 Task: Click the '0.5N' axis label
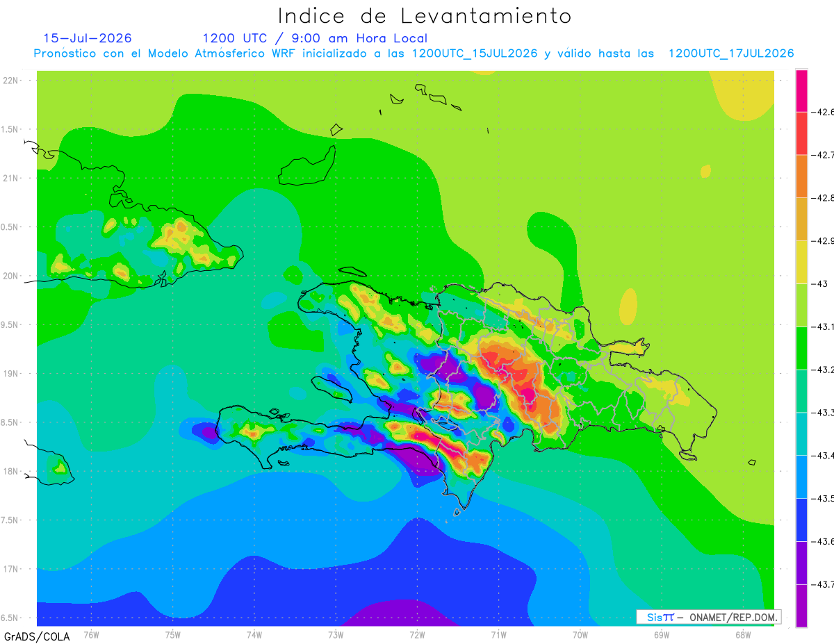tap(10, 227)
